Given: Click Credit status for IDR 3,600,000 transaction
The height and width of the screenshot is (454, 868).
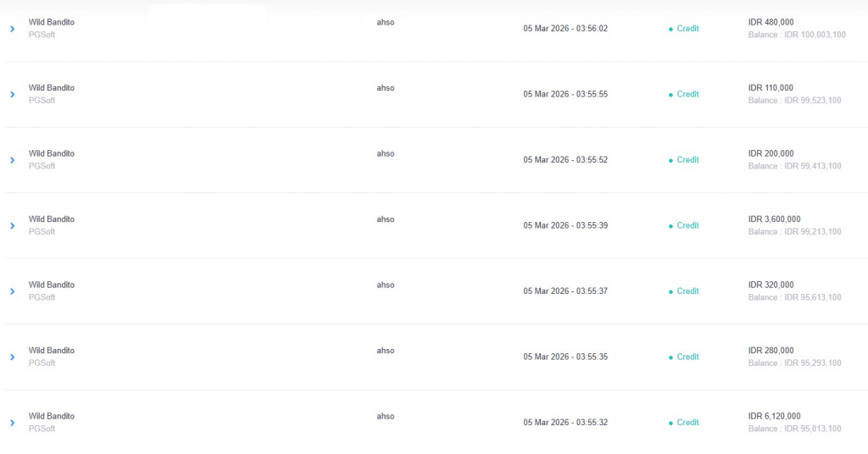Looking at the screenshot, I should point(687,225).
